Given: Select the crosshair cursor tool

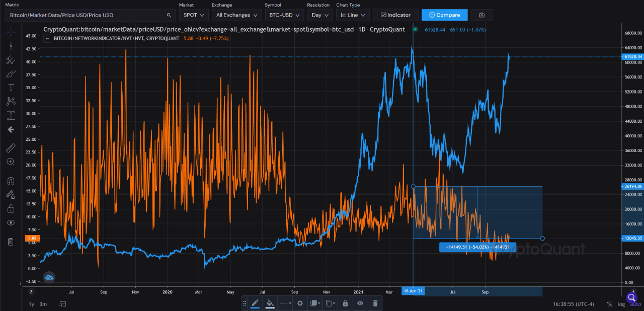Looking at the screenshot, I should 11,31.
